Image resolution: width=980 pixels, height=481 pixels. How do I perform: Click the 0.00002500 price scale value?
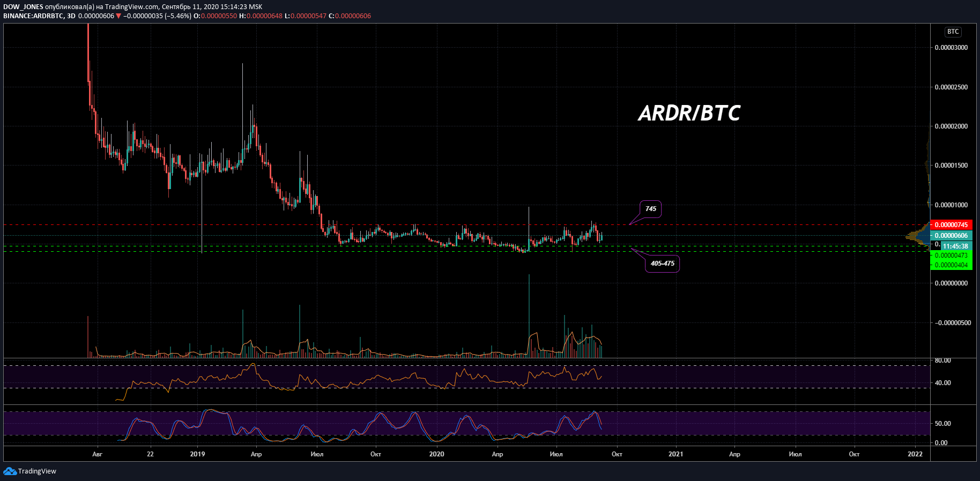pyautogui.click(x=951, y=87)
